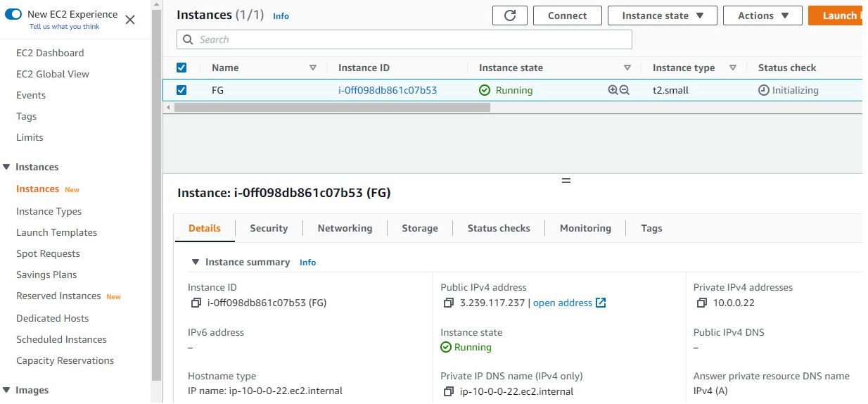Open Instances link in sidebar
The height and width of the screenshot is (404, 868).
38,189
